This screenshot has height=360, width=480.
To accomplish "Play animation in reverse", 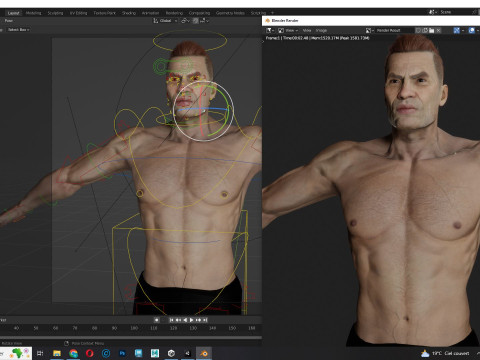I will tap(185, 320).
